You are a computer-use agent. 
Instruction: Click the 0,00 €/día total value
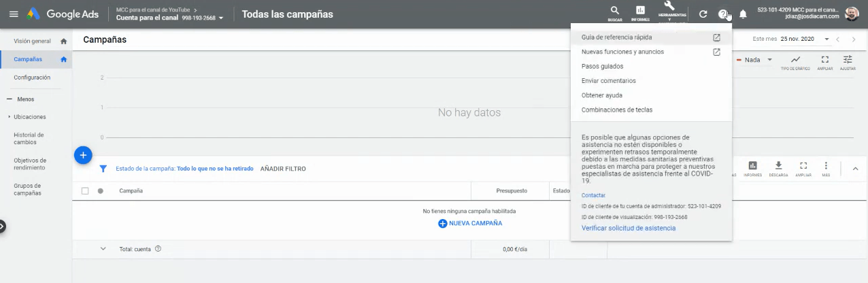pyautogui.click(x=515, y=249)
